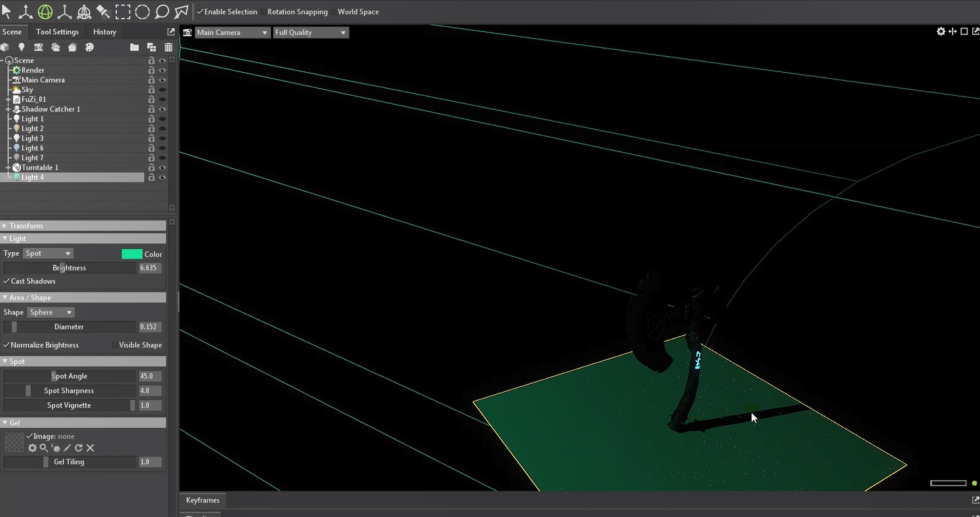
Task: Enable the Visible Shape checkbox
Action: point(115,345)
